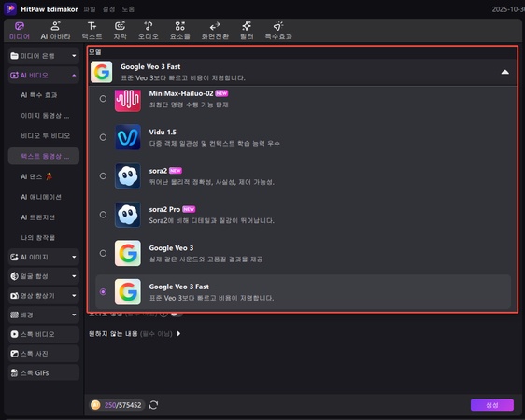Expand the 미디어 은행 section arrow
Screen dimensions: 525x420
pyautogui.click(x=74, y=56)
